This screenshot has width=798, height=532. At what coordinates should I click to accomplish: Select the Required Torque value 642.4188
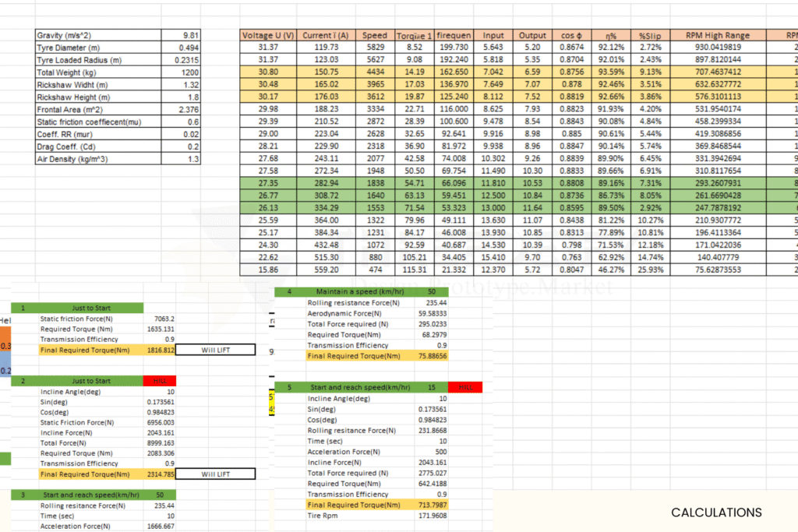click(432, 483)
